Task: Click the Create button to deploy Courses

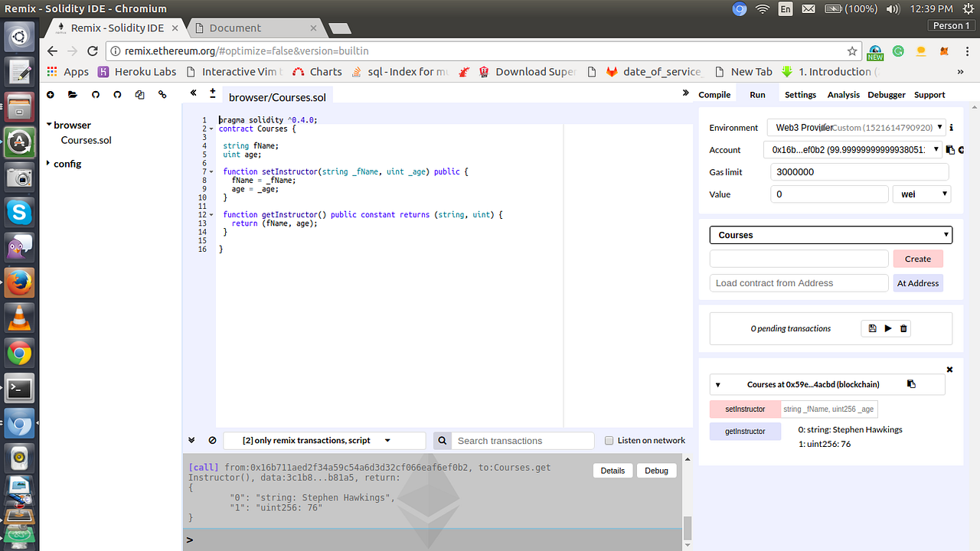Action: (x=917, y=259)
